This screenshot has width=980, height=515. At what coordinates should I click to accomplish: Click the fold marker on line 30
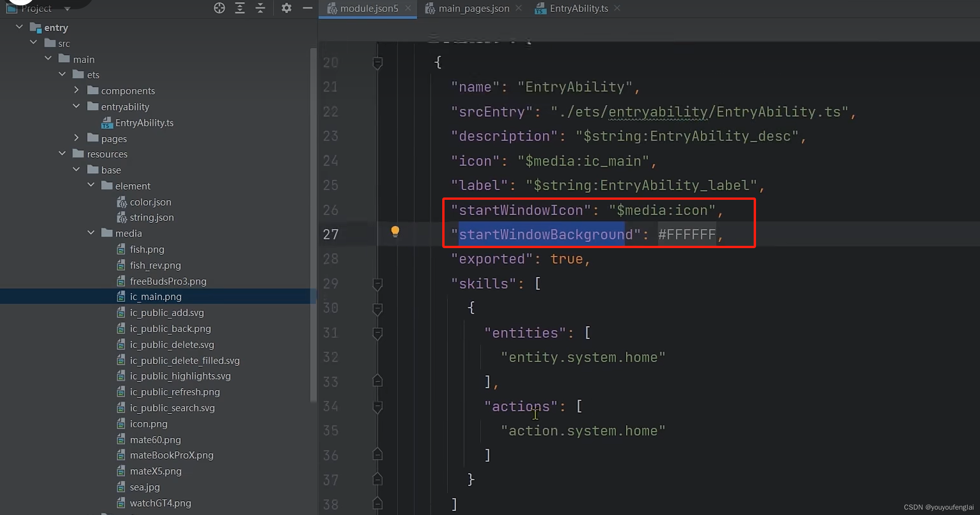point(377,309)
